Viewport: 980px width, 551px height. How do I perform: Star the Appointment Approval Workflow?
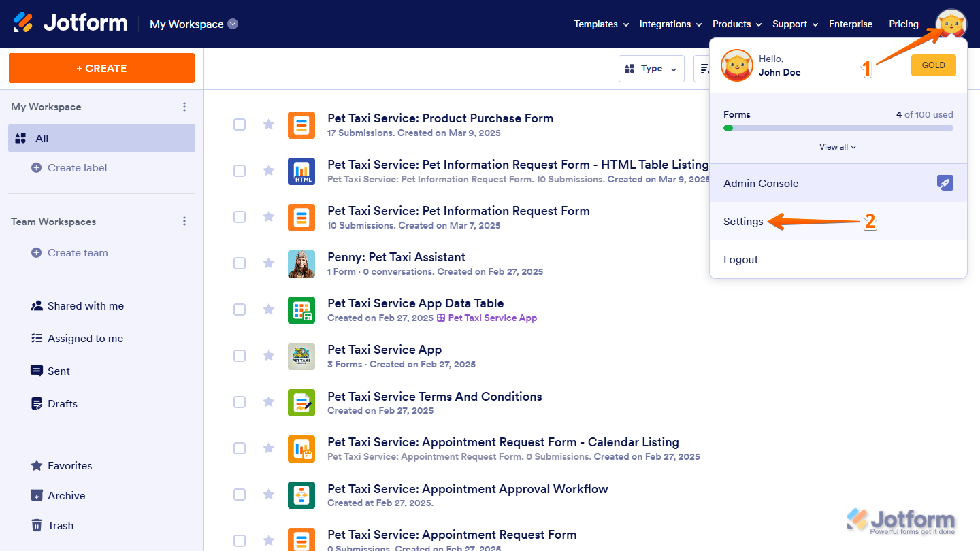[269, 494]
